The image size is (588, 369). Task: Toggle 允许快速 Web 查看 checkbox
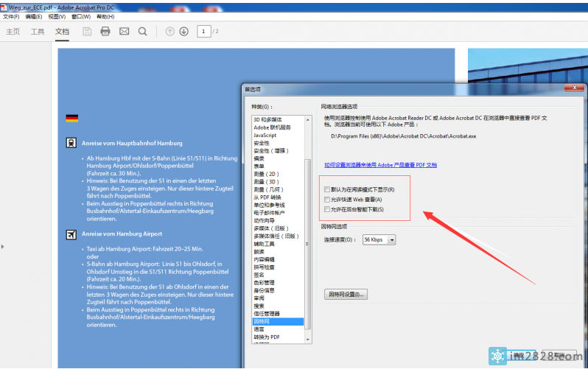[327, 200]
